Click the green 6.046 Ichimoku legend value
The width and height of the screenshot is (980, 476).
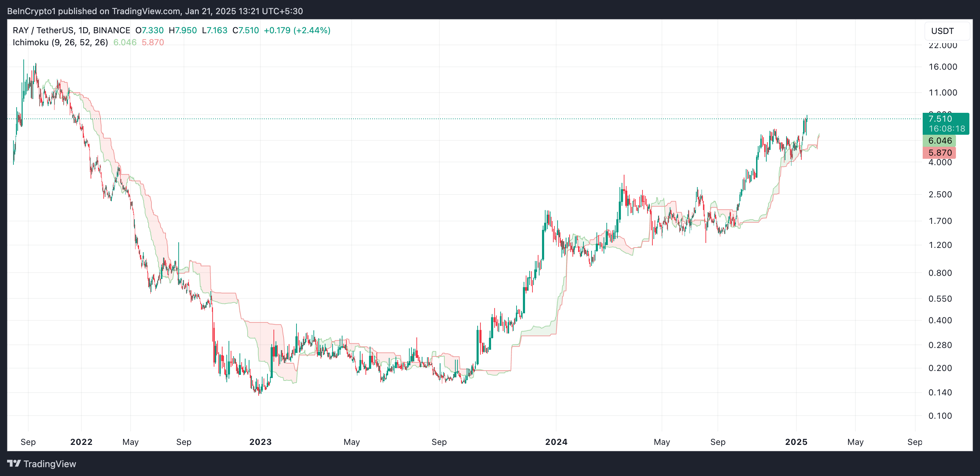125,42
